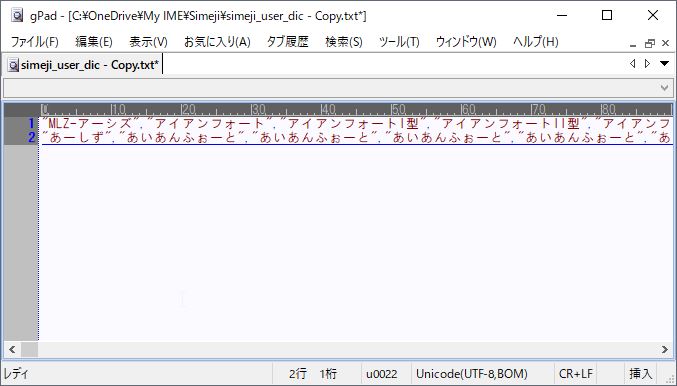Viewport: 677px width, 386px height.
Task: Click "アイアンフォートI型" on line 1
Action: 353,124
